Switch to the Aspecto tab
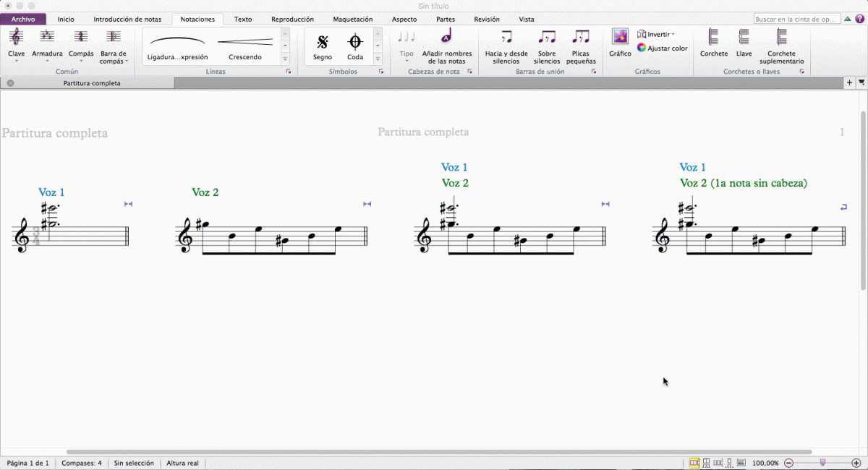Image resolution: width=868 pixels, height=470 pixels. tap(404, 20)
